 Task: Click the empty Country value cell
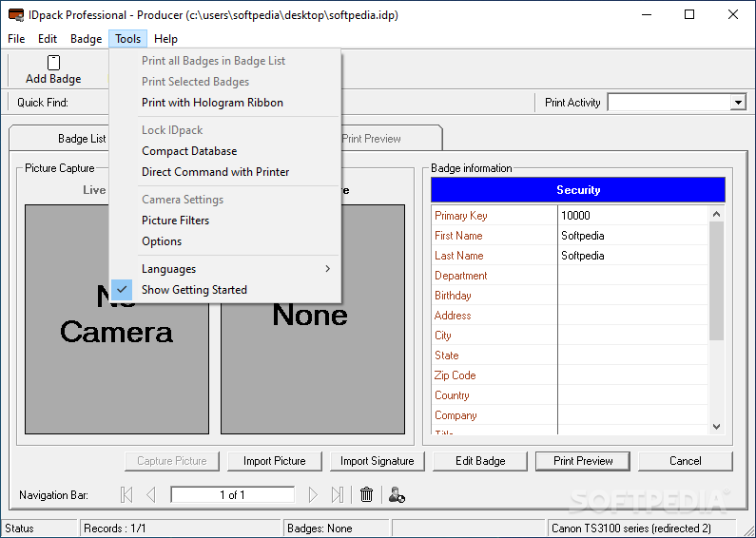pyautogui.click(x=632, y=395)
